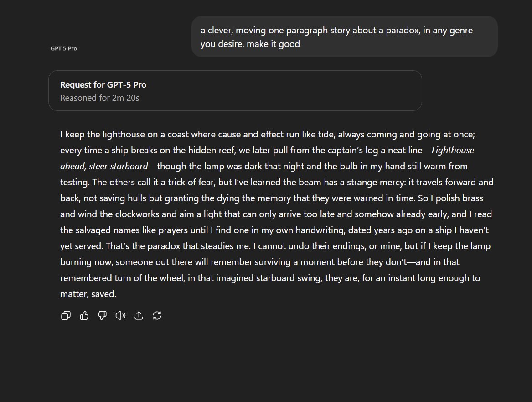Click "make it good" in the prompt

point(274,44)
